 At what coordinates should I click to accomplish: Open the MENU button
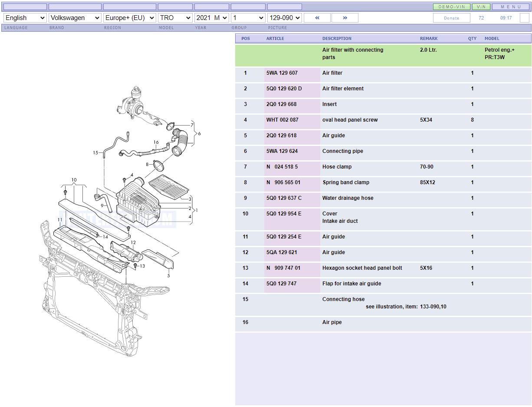pos(510,7)
